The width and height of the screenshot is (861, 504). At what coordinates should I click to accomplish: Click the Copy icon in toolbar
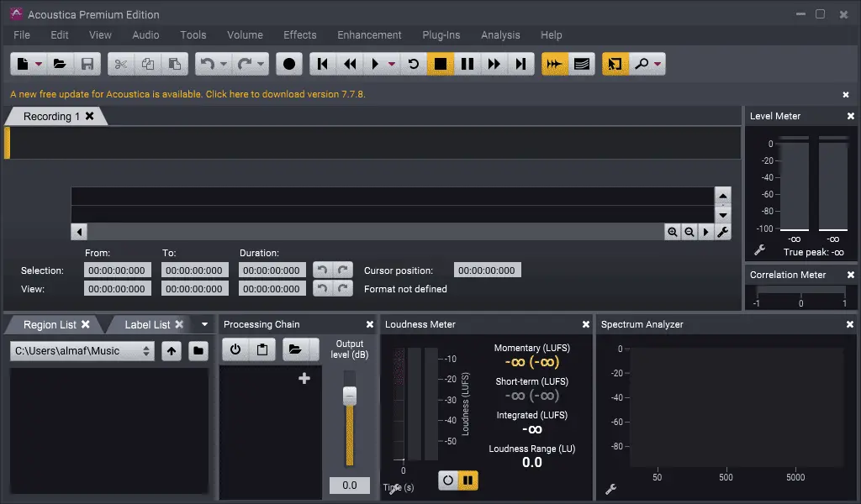[148, 64]
